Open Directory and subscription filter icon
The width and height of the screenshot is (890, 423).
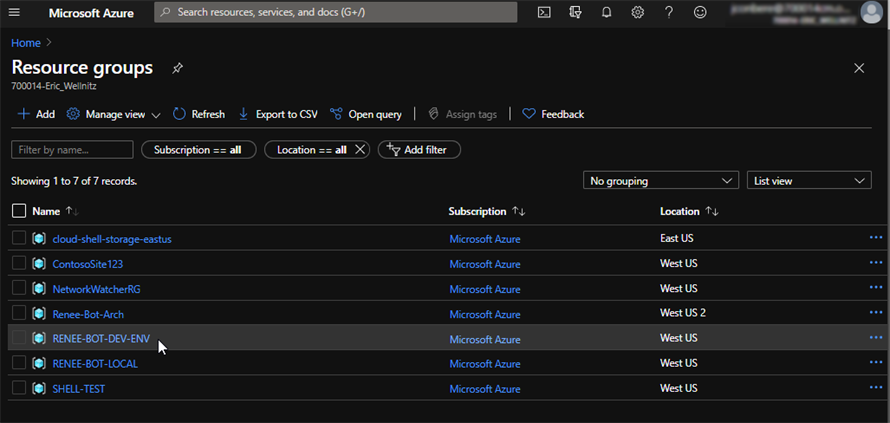click(x=575, y=12)
